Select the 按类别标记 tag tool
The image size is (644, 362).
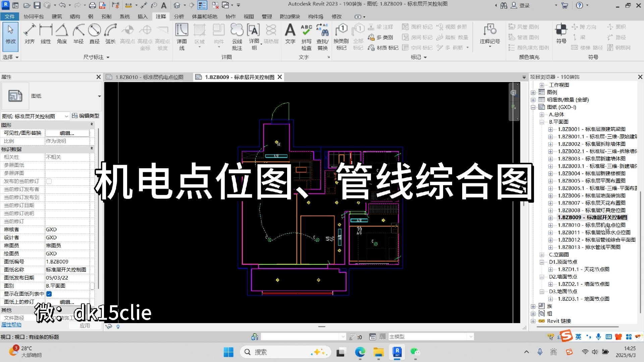click(341, 36)
